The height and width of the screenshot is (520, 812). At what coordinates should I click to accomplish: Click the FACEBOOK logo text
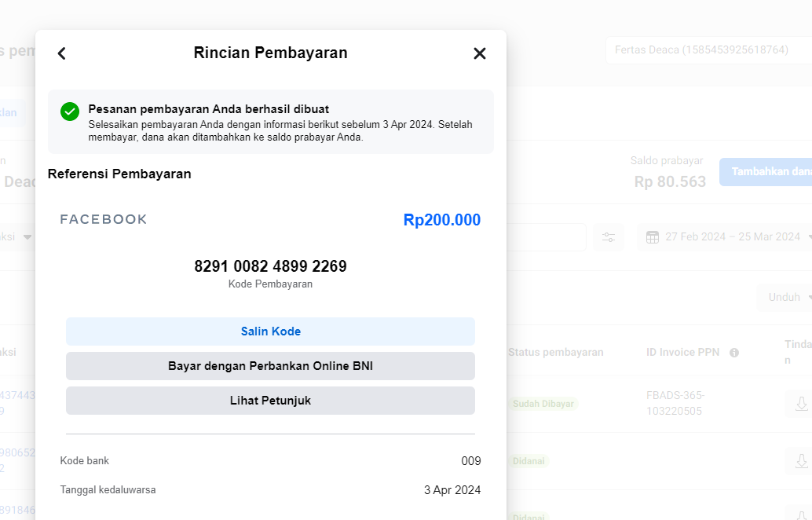coord(104,220)
